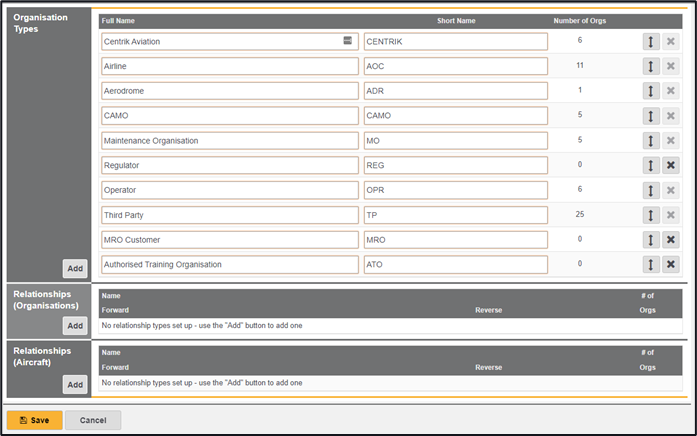This screenshot has height=436, width=697.
Task: Delete the Regulator organisation type
Action: [x=671, y=165]
